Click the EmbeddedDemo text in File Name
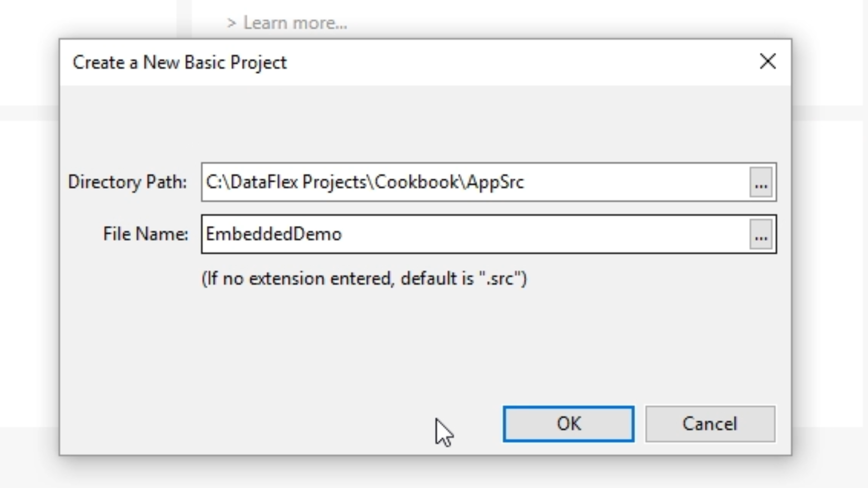This screenshot has width=868, height=488. click(274, 234)
